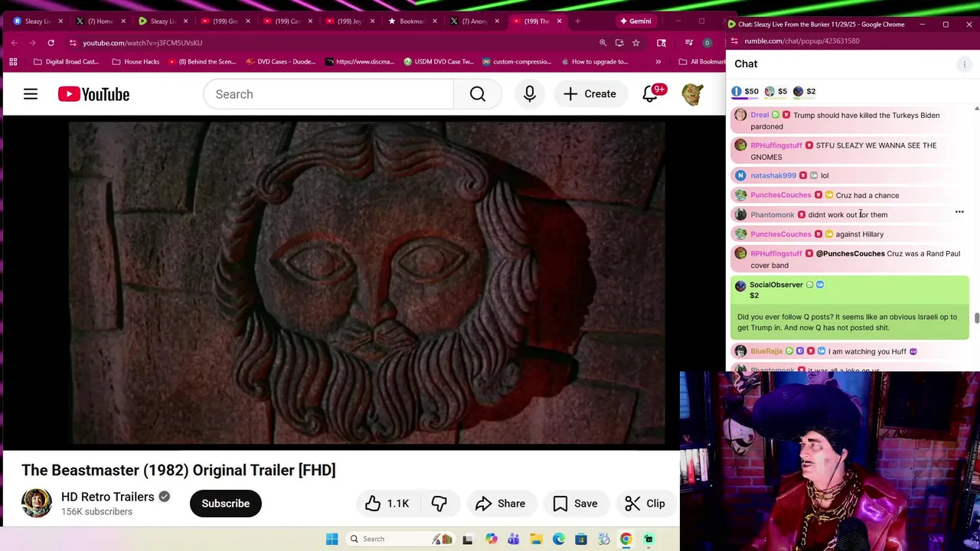Reload the YouTube page
Image resolution: width=980 pixels, height=551 pixels.
[x=51, y=43]
